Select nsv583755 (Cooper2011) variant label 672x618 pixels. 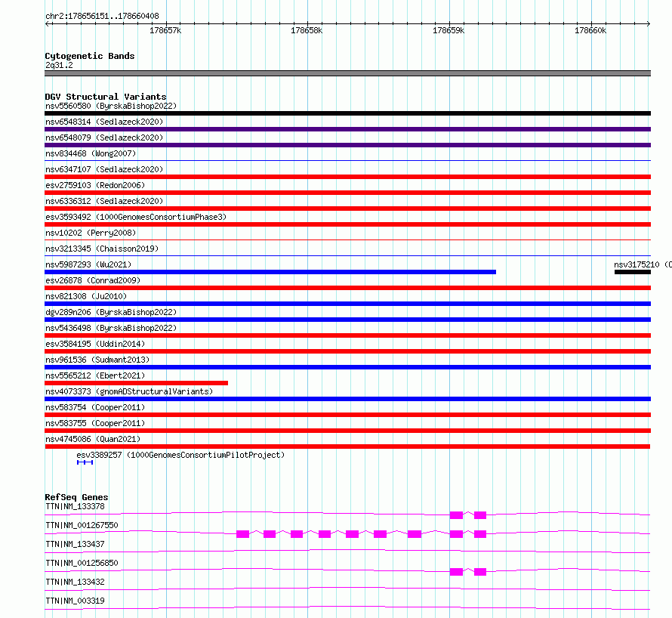point(95,423)
